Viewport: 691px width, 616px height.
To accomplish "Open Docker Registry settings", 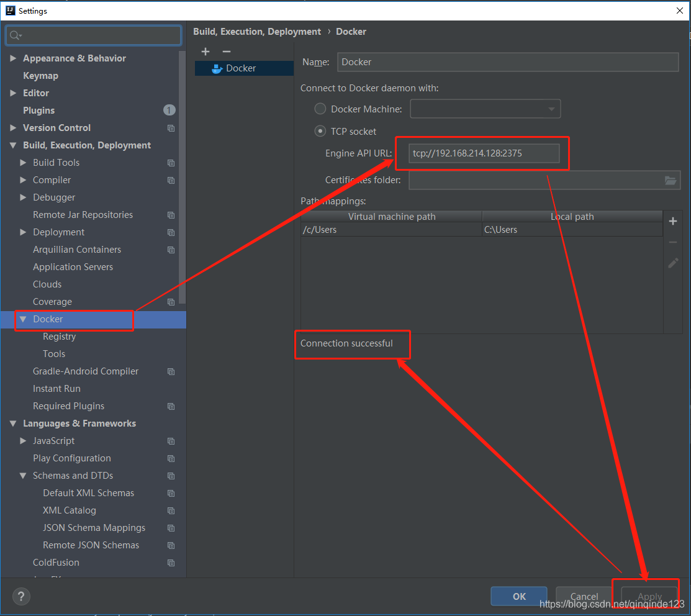I will click(x=60, y=337).
